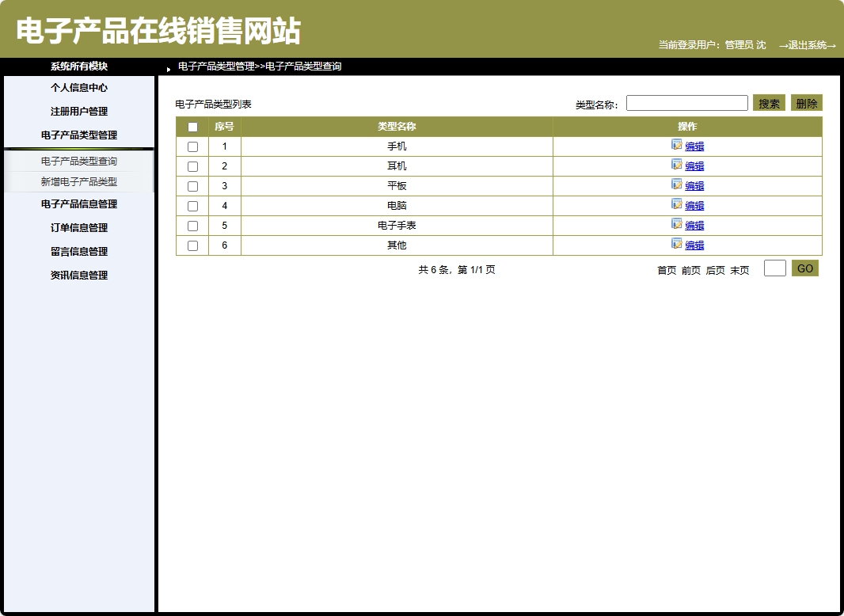Click the edit icon for 手机 row
Viewport: 844px width, 616px height.
[x=676, y=146]
